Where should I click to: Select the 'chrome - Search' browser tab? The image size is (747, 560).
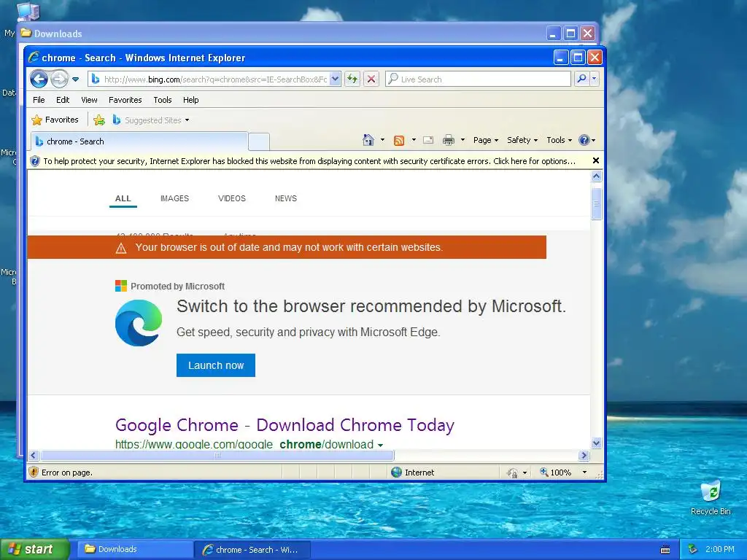coord(139,141)
